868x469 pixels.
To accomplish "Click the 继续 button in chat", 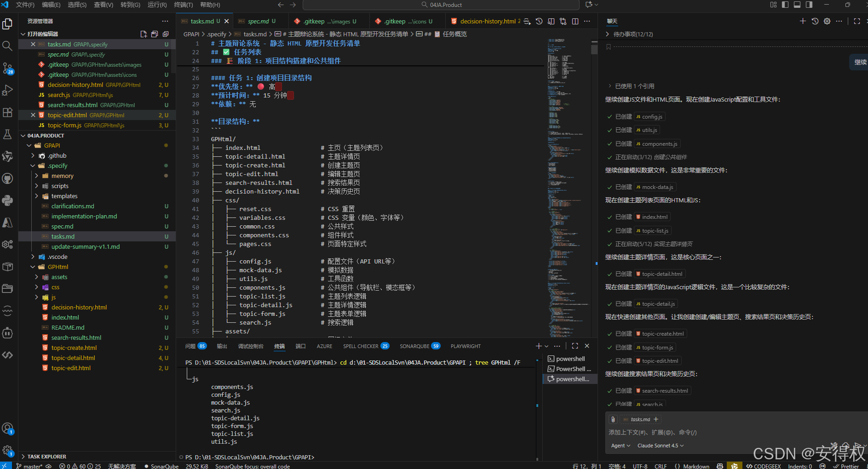I will tap(859, 62).
